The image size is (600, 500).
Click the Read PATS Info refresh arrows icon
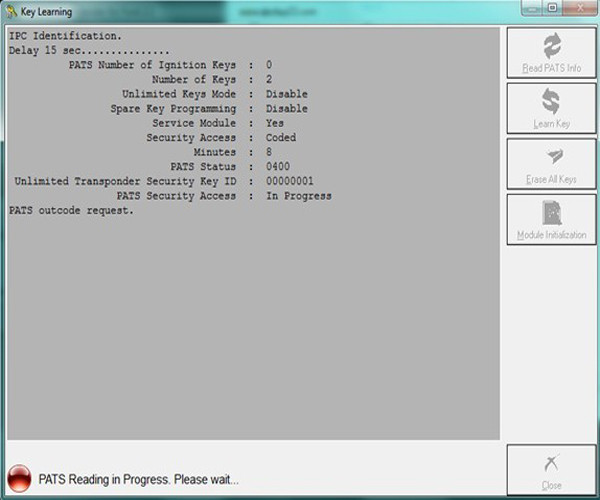click(552, 46)
